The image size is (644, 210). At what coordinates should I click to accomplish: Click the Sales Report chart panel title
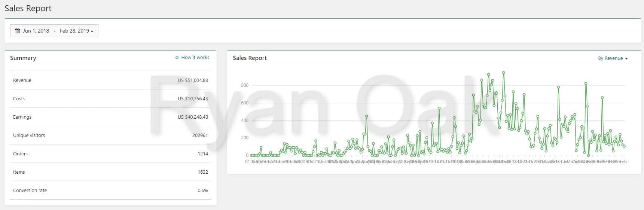pos(250,58)
